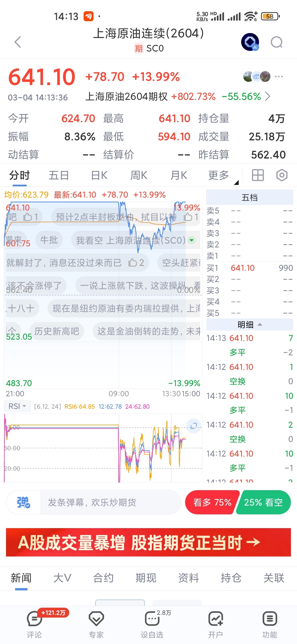The image size is (297, 644).
Task: Switch to 五日 chart tab
Action: 59,175
